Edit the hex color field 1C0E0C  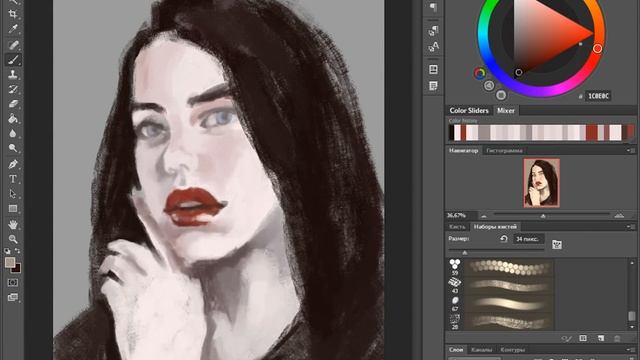(598, 96)
